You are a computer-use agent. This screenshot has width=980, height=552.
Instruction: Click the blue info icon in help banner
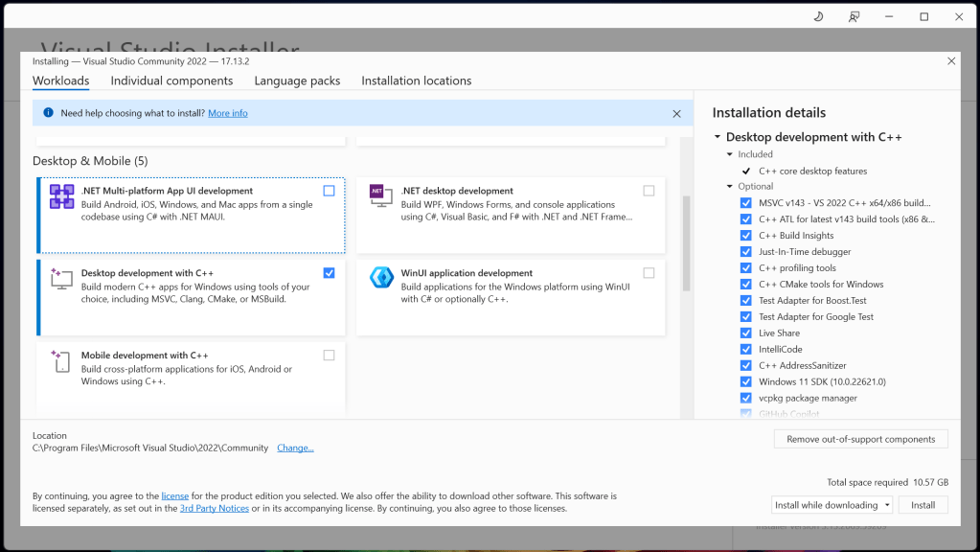pos(48,113)
